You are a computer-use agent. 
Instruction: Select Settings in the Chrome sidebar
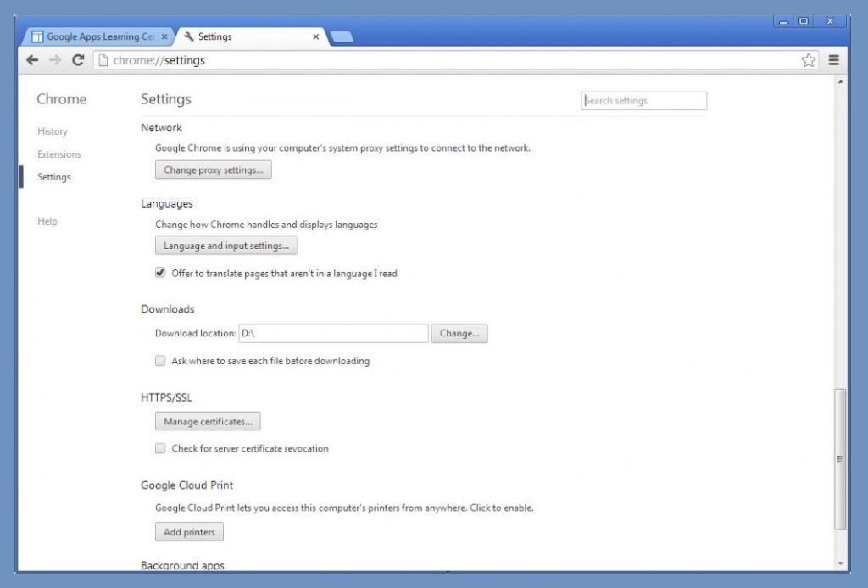pyautogui.click(x=54, y=177)
